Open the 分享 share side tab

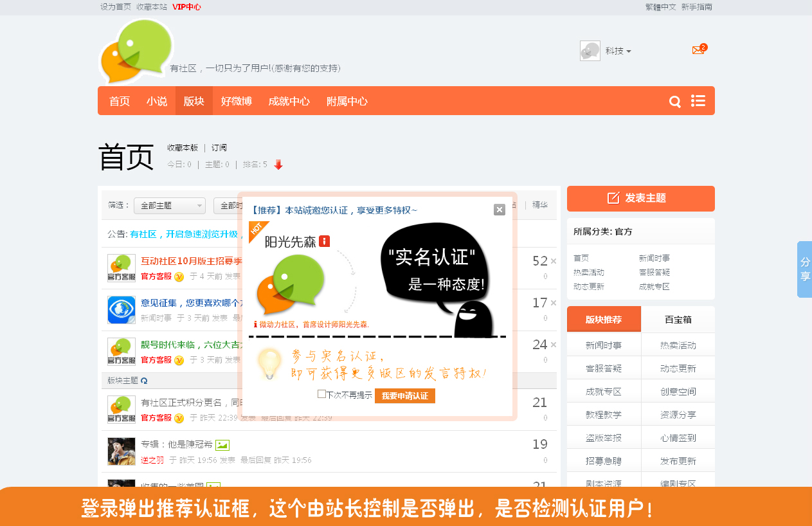click(x=804, y=269)
